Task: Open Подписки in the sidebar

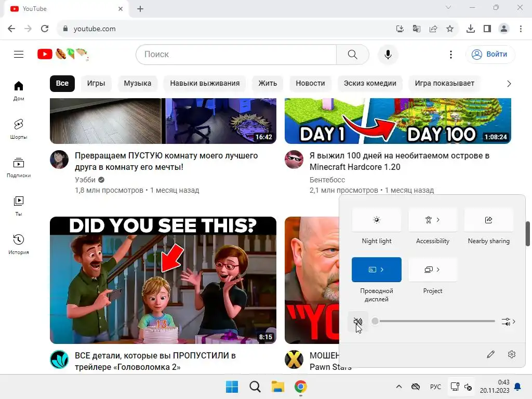Action: pyautogui.click(x=19, y=168)
